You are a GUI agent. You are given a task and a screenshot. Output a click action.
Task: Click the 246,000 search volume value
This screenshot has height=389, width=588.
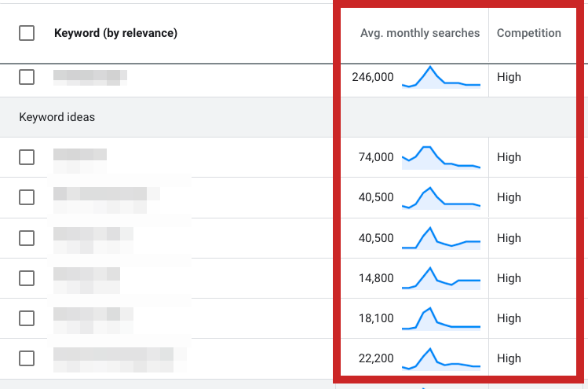[x=373, y=77]
